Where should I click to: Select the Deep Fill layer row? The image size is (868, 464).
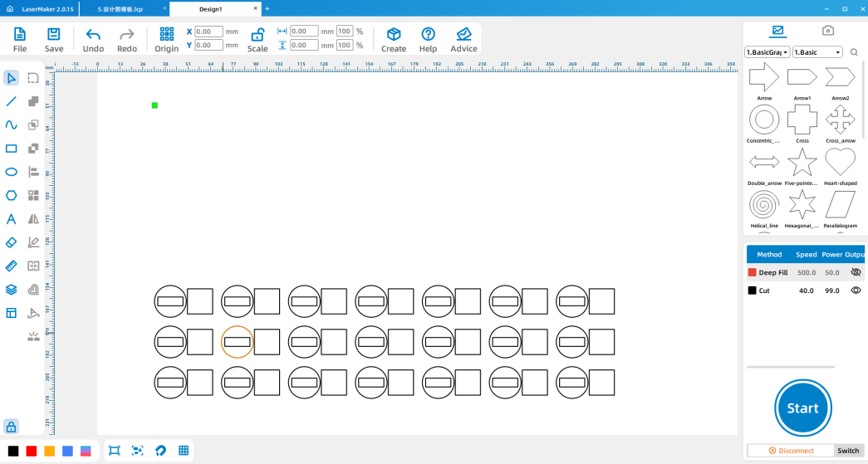point(806,272)
